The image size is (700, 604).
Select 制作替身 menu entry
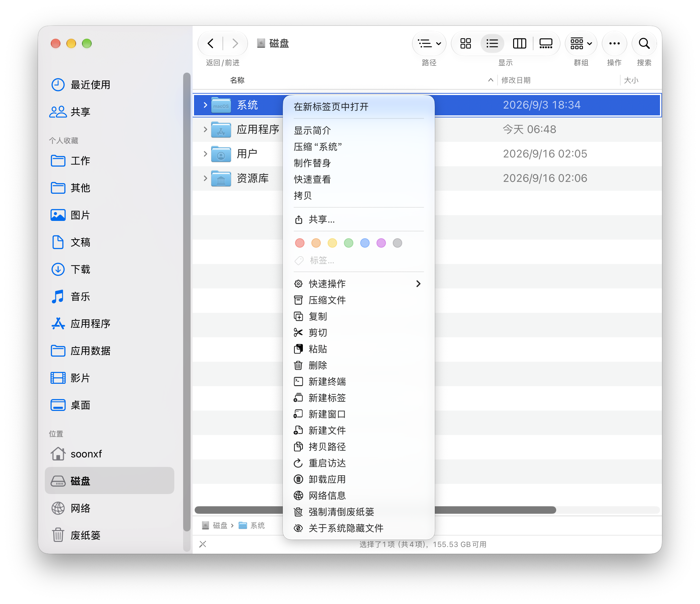(358, 163)
